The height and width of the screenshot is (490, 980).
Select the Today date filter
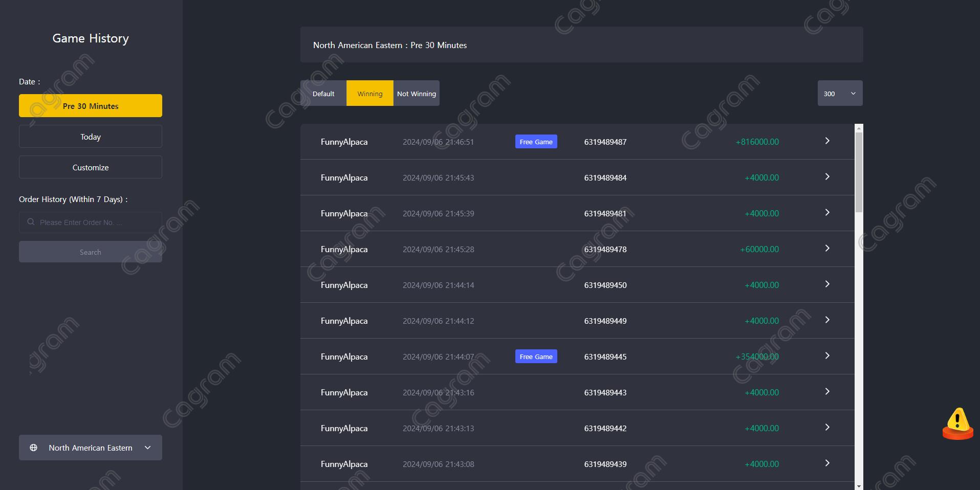tap(91, 137)
